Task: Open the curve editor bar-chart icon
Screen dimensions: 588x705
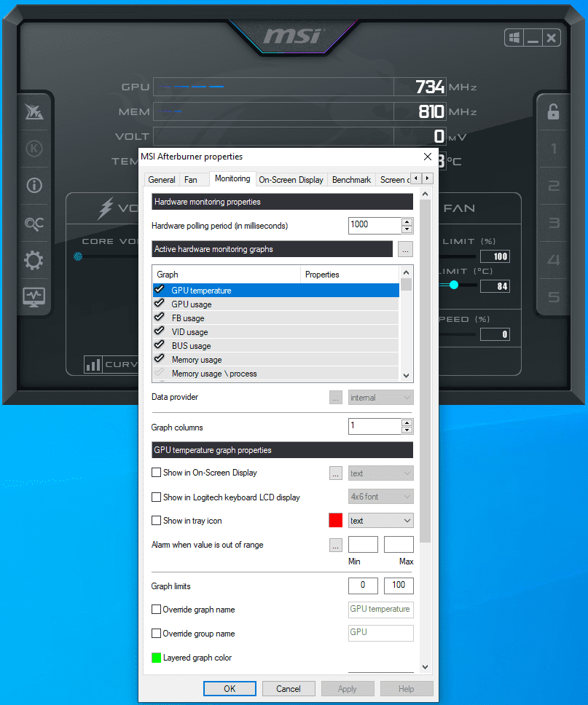Action: [x=93, y=364]
